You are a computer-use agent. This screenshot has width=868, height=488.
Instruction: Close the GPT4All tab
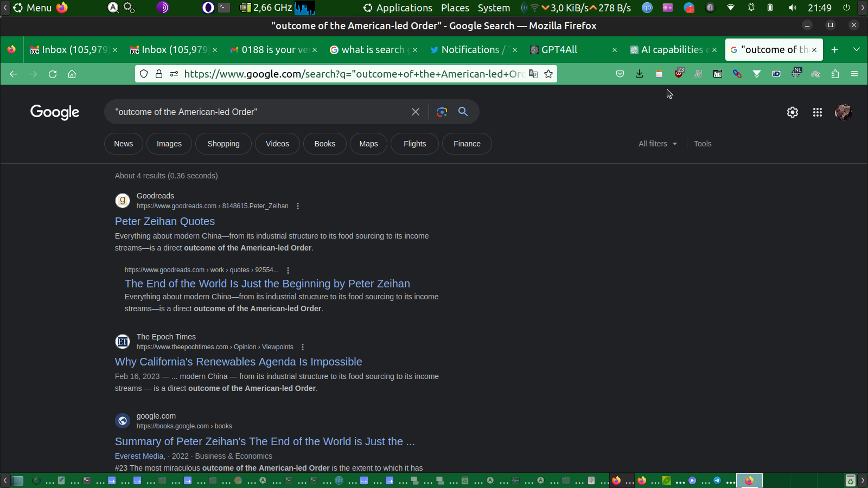614,50
